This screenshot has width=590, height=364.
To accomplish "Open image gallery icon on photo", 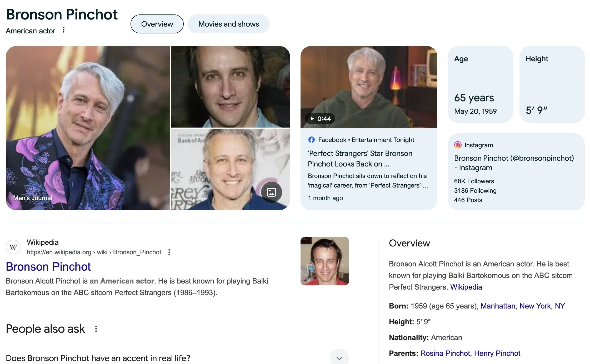I will (x=271, y=192).
